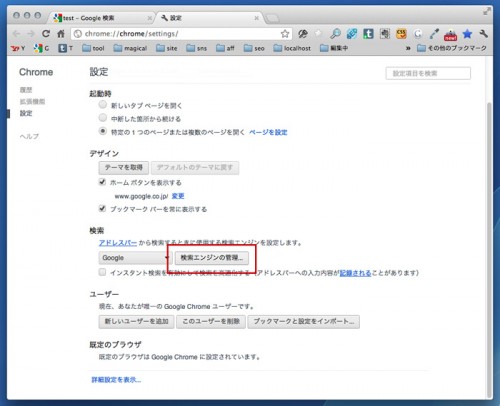
Task: Open the 'sns' bookmark folder
Action: 197,48
